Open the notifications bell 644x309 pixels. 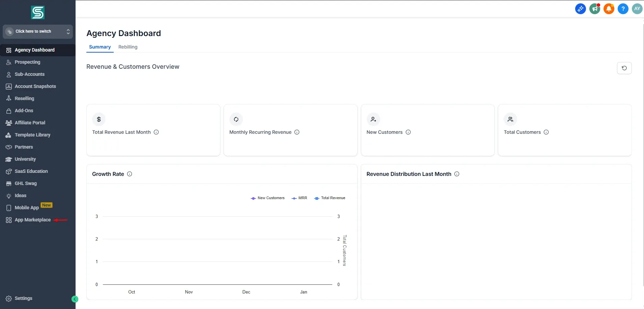609,9
